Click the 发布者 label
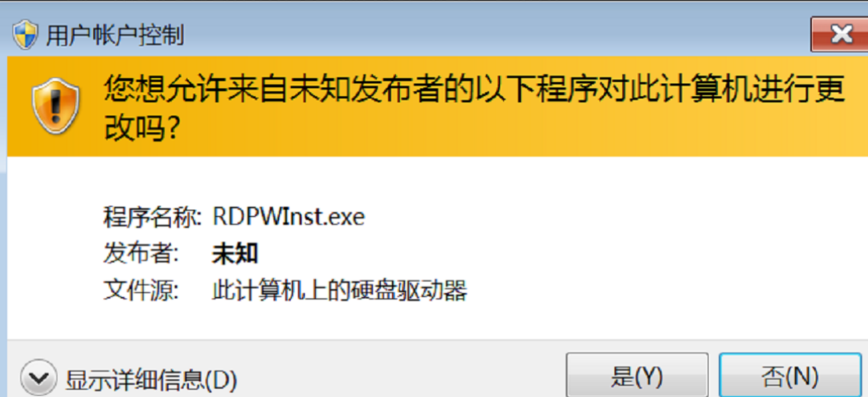 (141, 254)
